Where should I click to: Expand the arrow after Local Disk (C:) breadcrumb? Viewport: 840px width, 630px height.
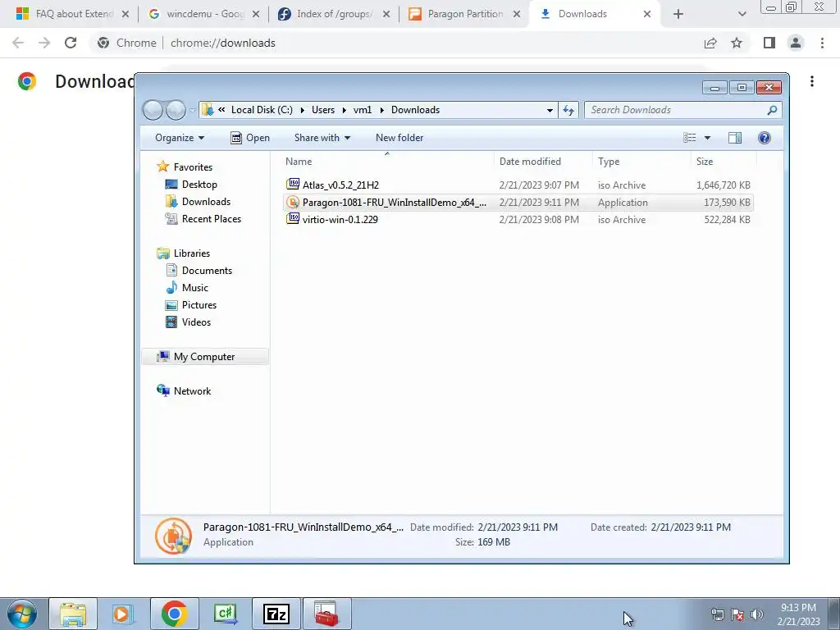click(x=302, y=110)
